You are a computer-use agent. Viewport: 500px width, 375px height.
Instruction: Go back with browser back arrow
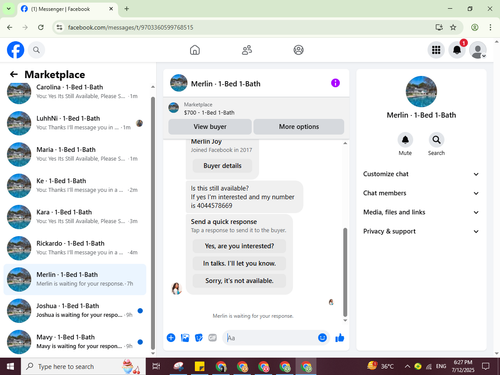[x=10, y=27]
